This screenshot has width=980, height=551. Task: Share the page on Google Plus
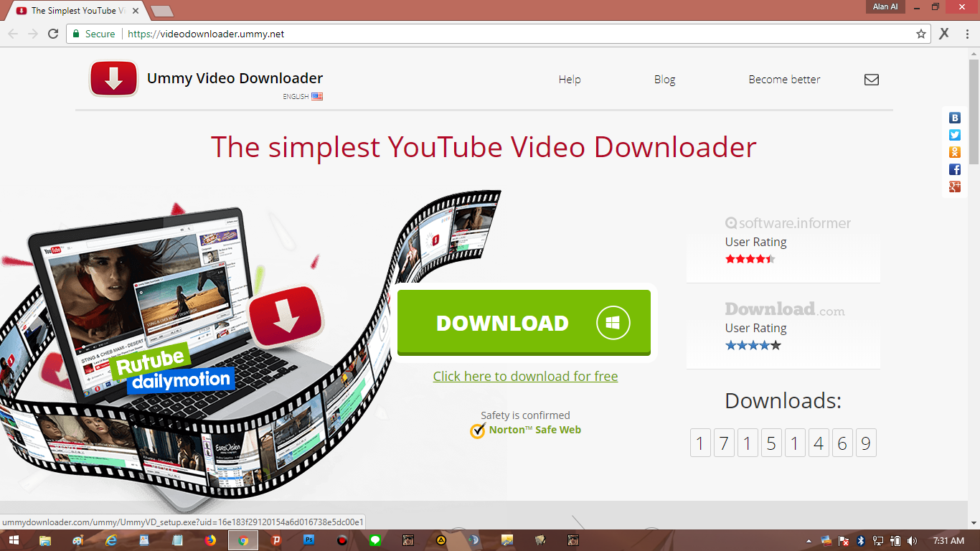[955, 187]
